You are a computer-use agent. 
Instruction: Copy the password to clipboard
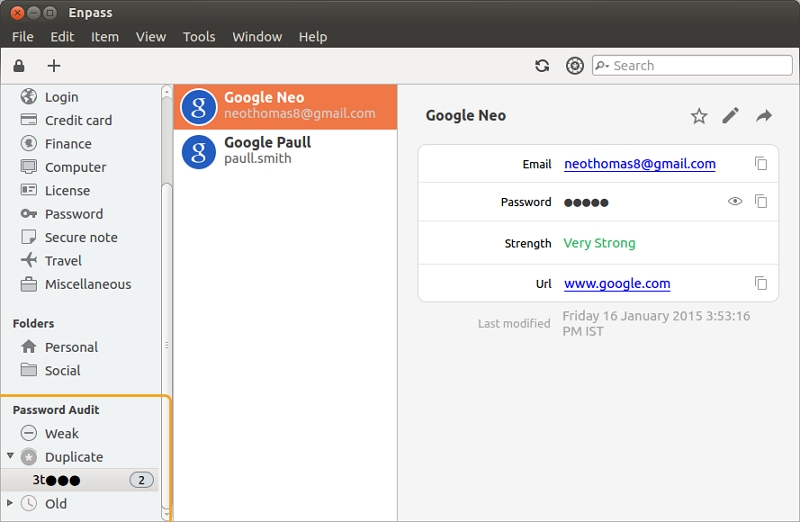point(761,201)
